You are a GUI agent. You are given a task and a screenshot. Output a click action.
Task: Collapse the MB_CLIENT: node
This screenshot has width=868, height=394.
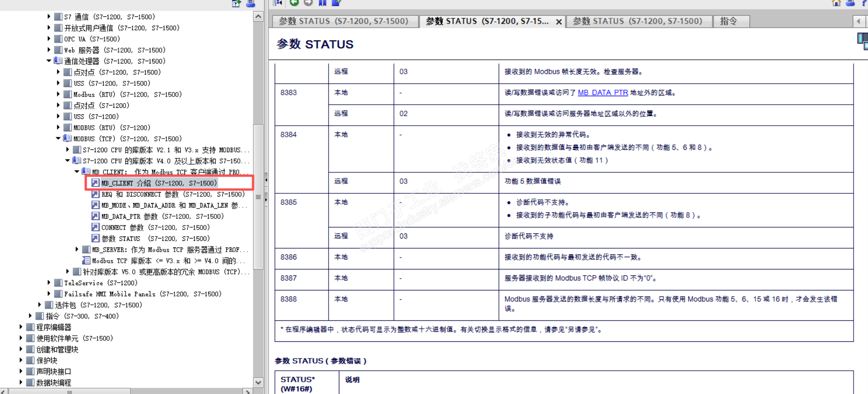tap(77, 171)
